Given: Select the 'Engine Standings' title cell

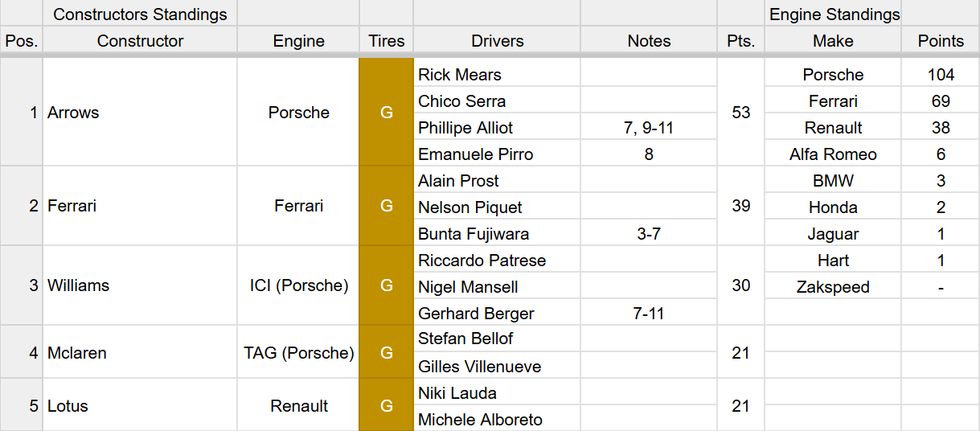Looking at the screenshot, I should pyautogui.click(x=833, y=14).
